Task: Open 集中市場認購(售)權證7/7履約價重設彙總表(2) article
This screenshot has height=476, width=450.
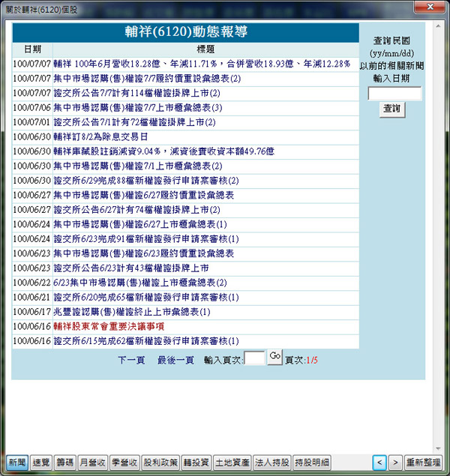Action: tap(147, 79)
